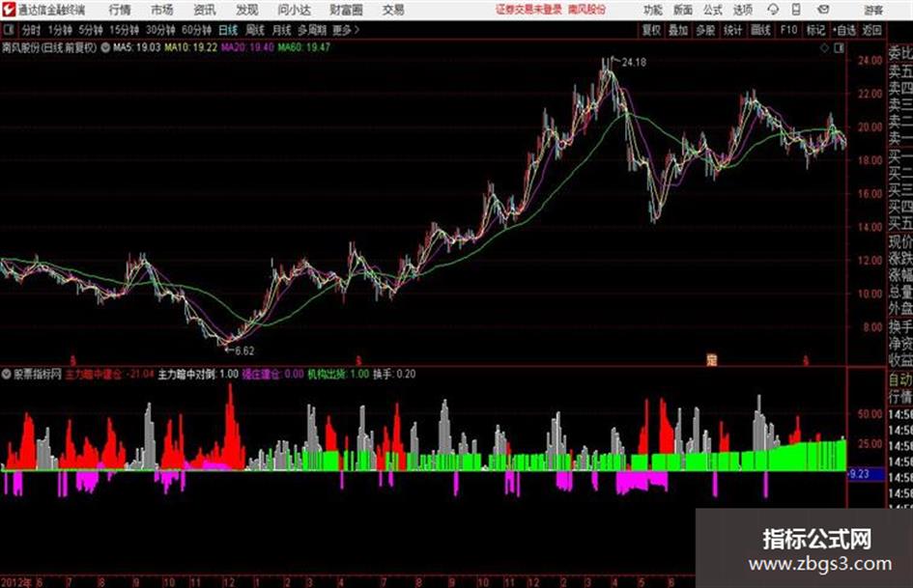This screenshot has width=913, height=588.
Task: Select the 周线 weekly period tab
Action: pyautogui.click(x=255, y=30)
